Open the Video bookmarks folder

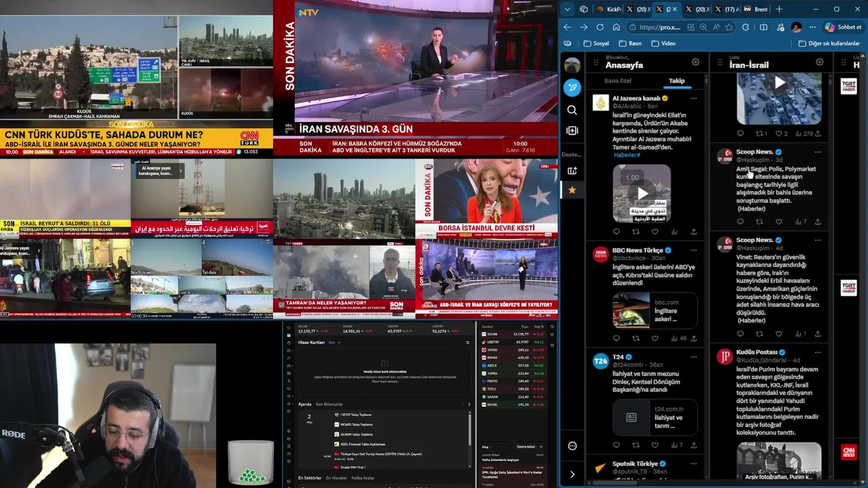[663, 43]
